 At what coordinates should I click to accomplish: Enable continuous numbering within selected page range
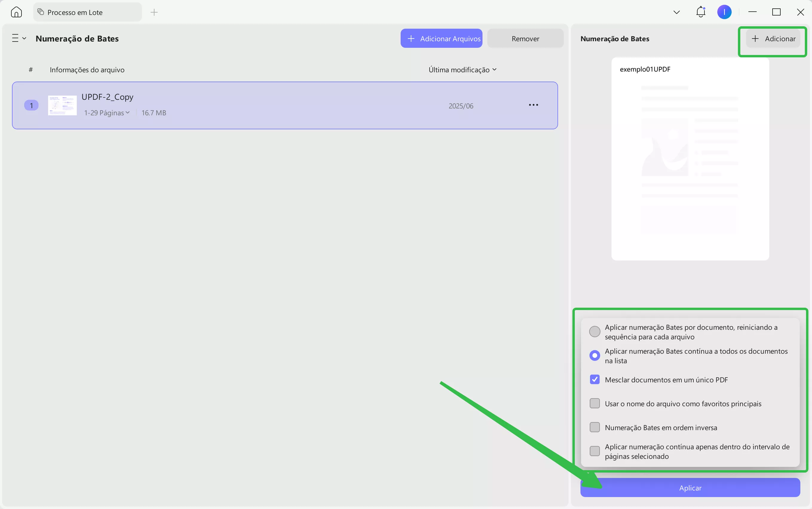point(595,451)
